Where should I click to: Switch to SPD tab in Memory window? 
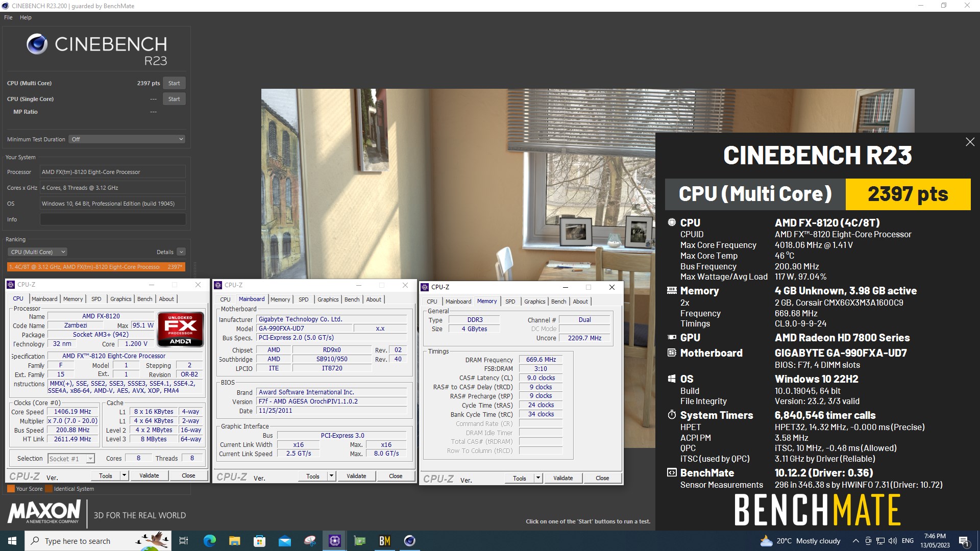[x=510, y=302]
